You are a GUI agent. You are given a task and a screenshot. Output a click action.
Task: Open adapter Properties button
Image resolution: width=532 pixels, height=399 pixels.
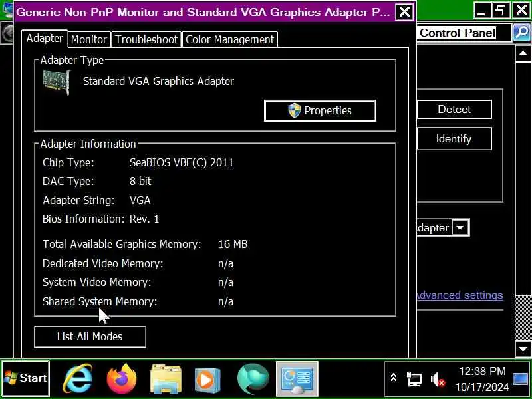tap(320, 110)
